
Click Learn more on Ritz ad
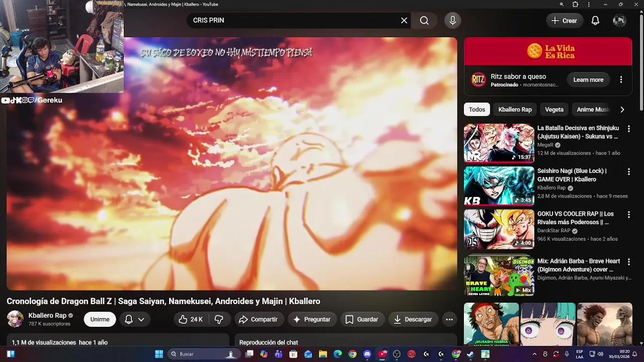pyautogui.click(x=588, y=79)
